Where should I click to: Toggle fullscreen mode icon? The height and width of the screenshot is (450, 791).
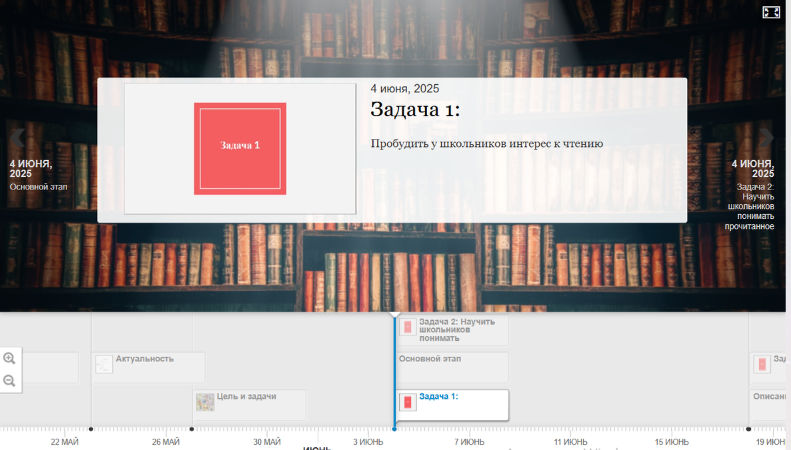[x=771, y=12]
